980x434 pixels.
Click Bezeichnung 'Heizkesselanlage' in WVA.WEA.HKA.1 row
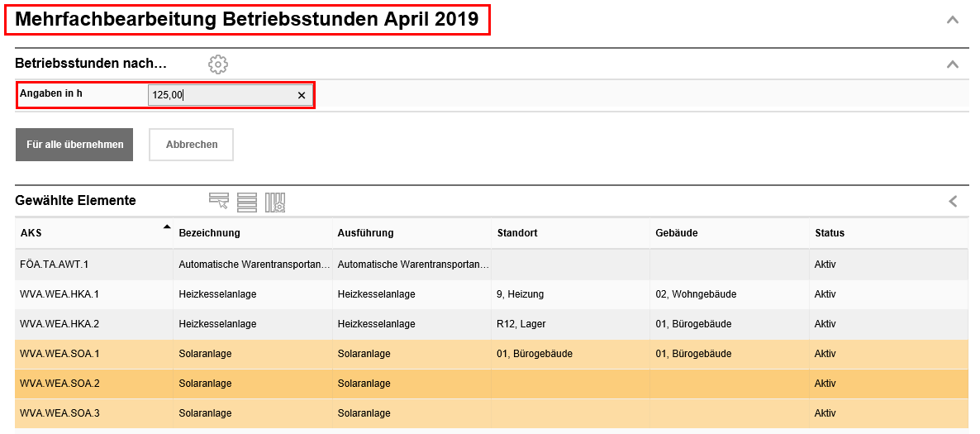217,294
